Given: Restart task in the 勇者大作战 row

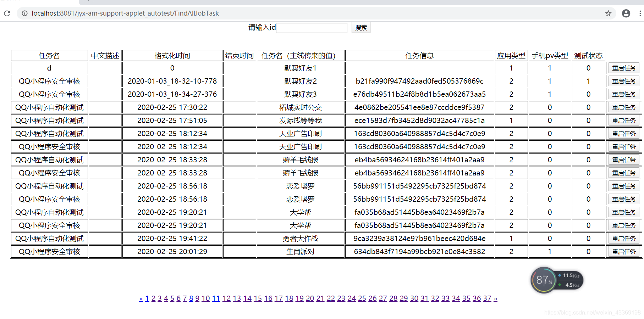Looking at the screenshot, I should pyautogui.click(x=624, y=239).
